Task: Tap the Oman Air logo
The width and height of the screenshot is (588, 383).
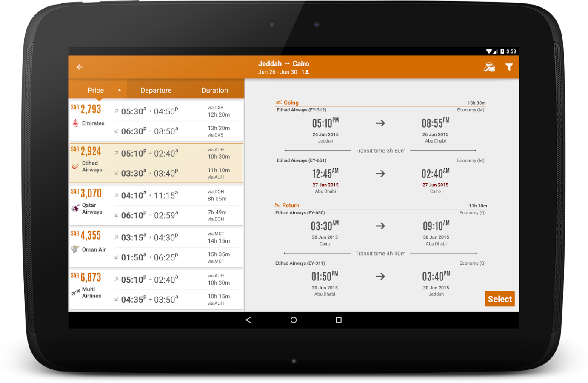Action: (75, 249)
